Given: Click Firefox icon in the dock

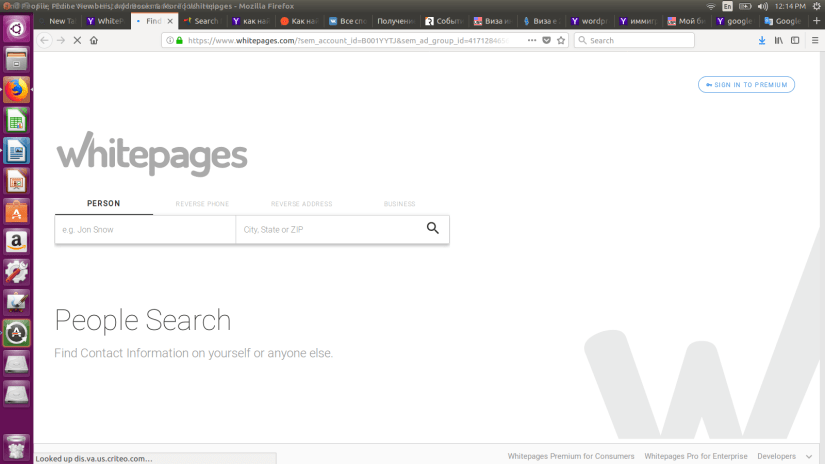Looking at the screenshot, I should [16, 89].
